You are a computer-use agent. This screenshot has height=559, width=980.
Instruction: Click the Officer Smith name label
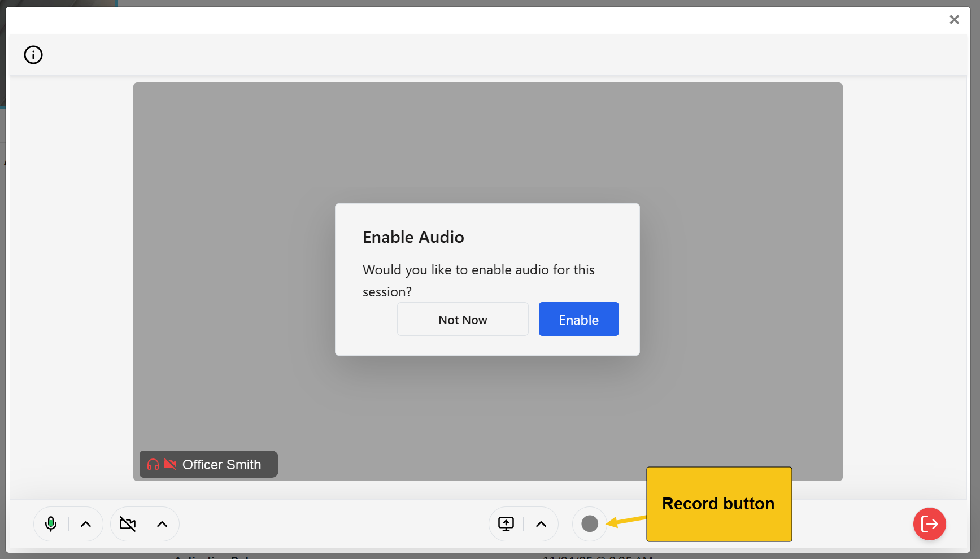click(221, 464)
